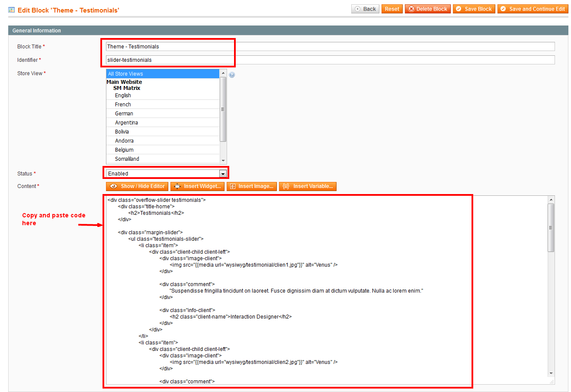Click the clien1.jpg image source line
Viewport: 571px width, 392px height.
coord(253,265)
